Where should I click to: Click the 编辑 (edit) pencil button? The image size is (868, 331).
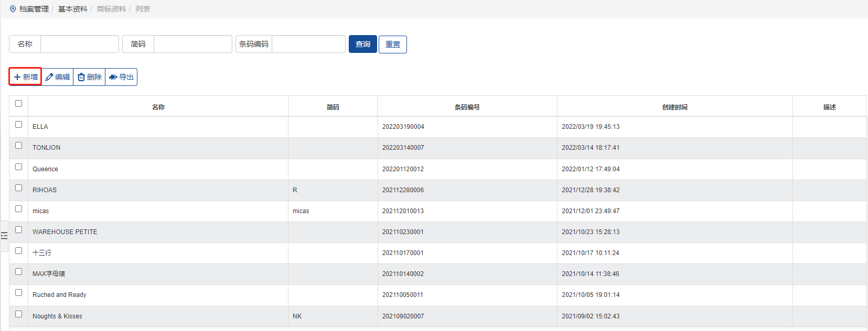pos(58,77)
